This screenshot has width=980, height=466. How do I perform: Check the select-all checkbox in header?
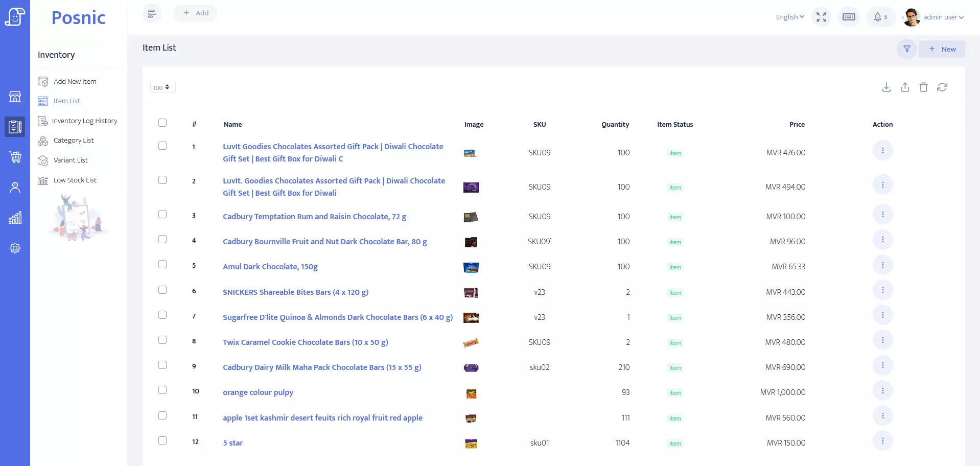(162, 123)
